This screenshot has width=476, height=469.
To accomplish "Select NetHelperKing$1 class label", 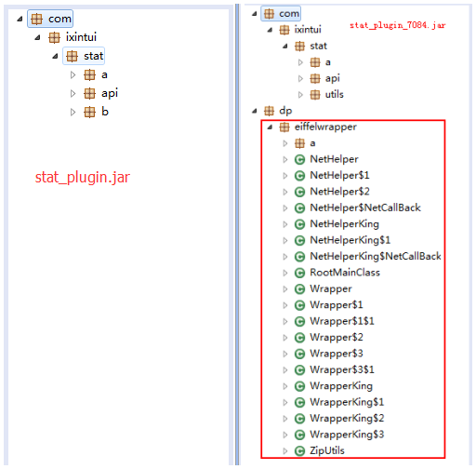I will point(350,240).
